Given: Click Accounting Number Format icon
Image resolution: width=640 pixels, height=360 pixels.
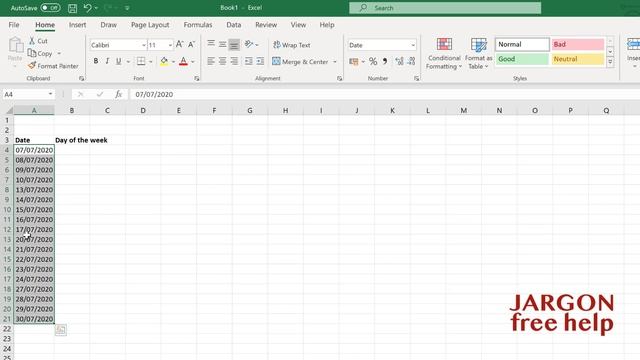Looking at the screenshot, I should [x=353, y=61].
